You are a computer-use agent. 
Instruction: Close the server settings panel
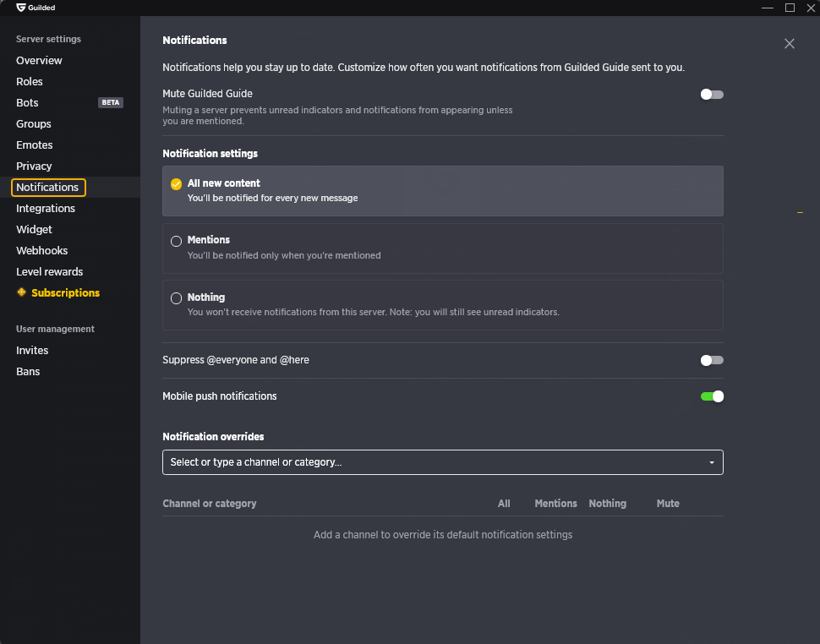(790, 43)
